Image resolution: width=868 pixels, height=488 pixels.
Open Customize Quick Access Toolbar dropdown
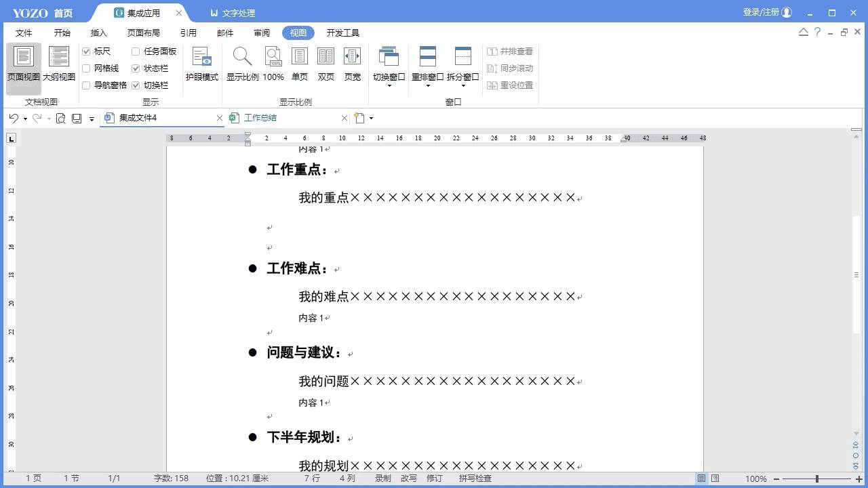tap(92, 119)
